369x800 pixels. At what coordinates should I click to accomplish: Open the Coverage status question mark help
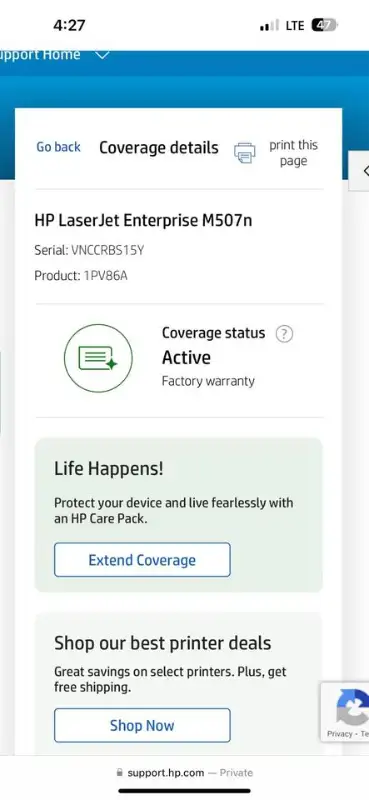coord(284,334)
